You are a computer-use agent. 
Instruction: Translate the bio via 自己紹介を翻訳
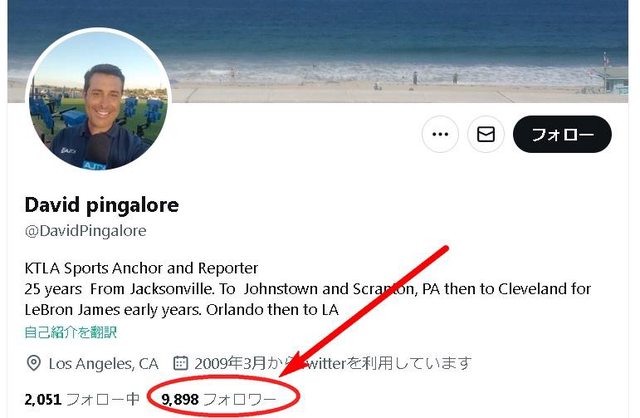click(71, 332)
